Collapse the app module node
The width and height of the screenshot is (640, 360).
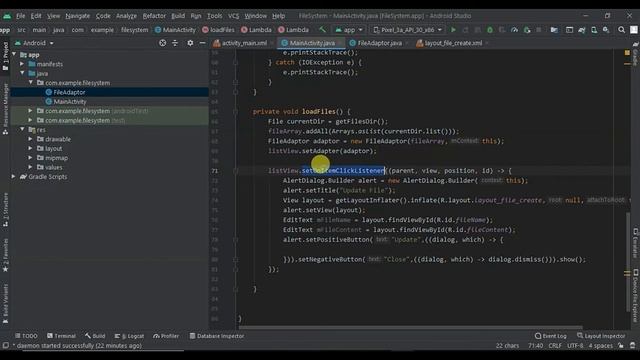(x=14, y=54)
